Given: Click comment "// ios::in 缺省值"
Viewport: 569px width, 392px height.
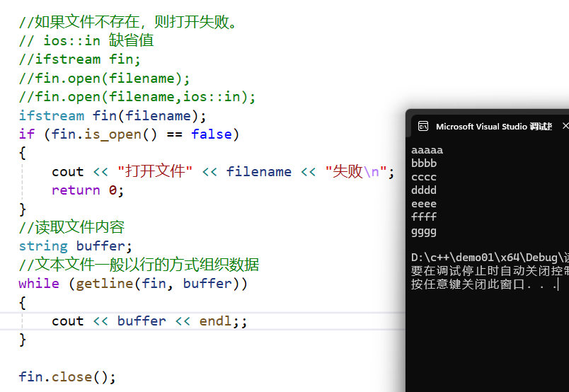Looking at the screenshot, I should click(86, 40).
